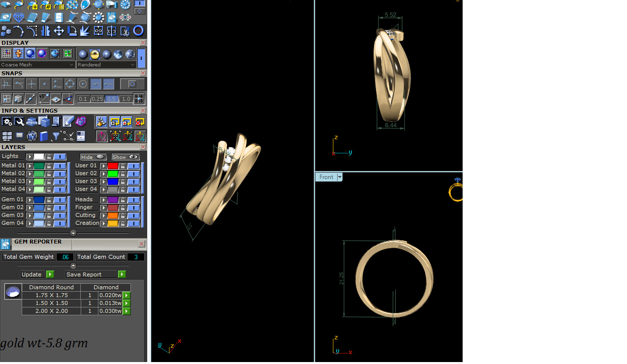Click the red X history icon

tap(139, 121)
